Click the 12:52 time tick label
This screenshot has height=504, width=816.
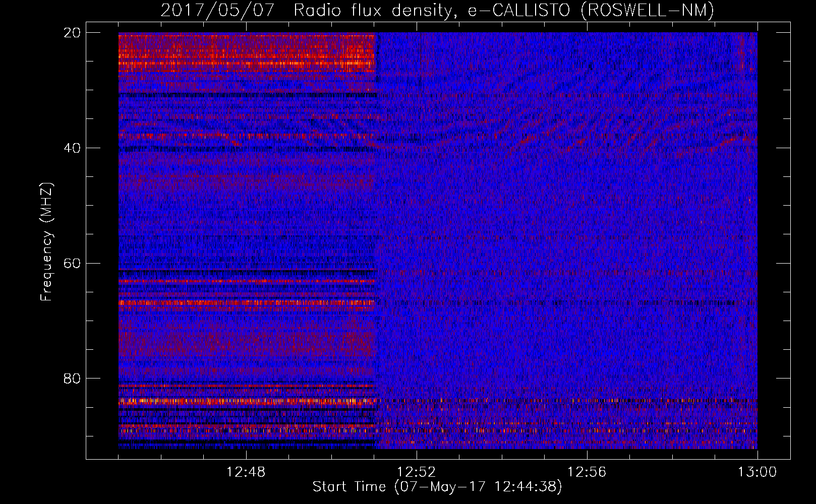(416, 472)
